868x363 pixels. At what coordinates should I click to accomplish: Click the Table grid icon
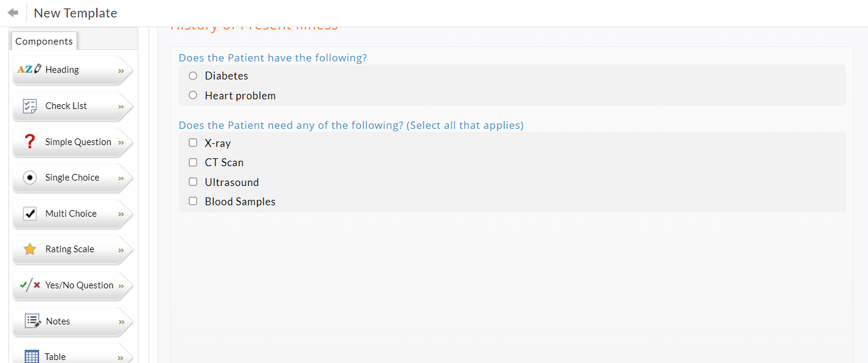pos(32,356)
